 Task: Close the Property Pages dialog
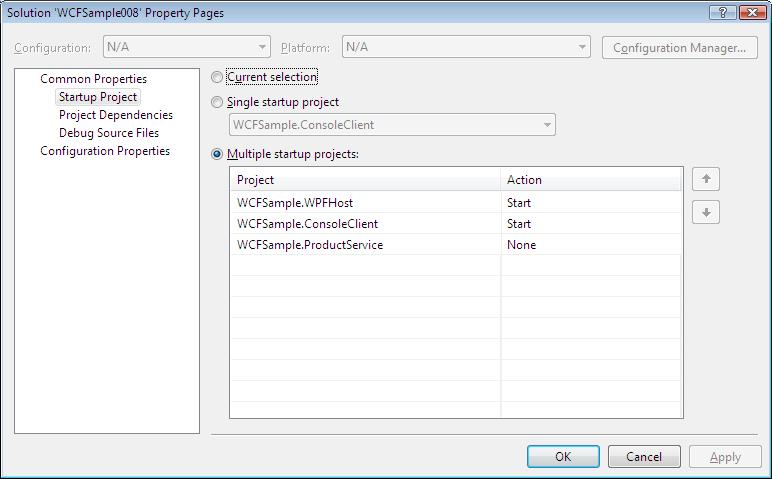pyautogui.click(x=752, y=12)
